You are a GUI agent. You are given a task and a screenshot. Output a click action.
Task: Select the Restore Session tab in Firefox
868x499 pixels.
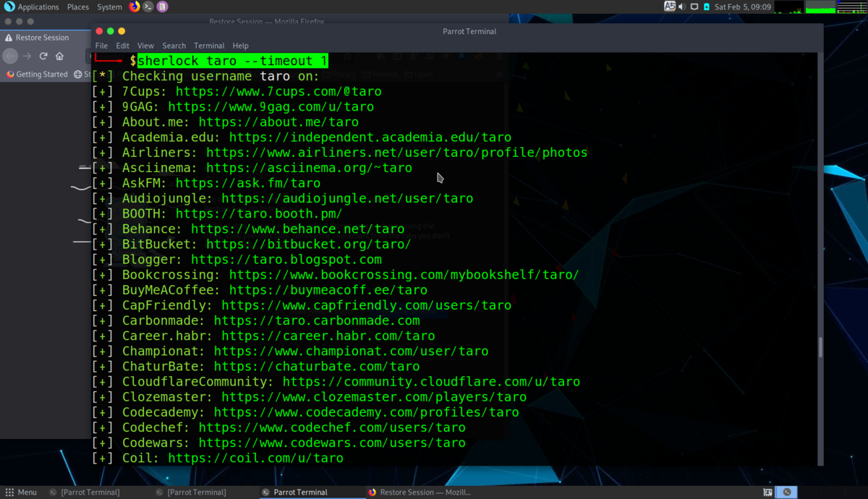[43, 38]
